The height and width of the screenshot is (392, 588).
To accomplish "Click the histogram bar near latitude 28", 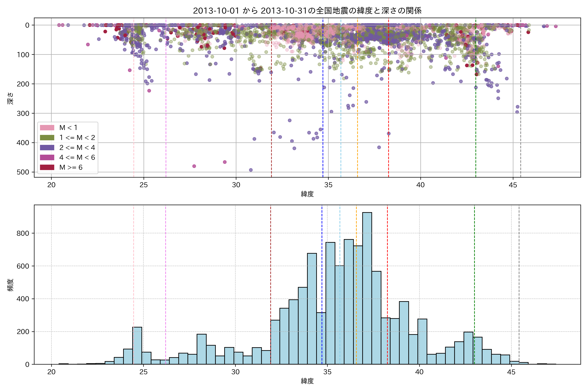I will 202,350.
